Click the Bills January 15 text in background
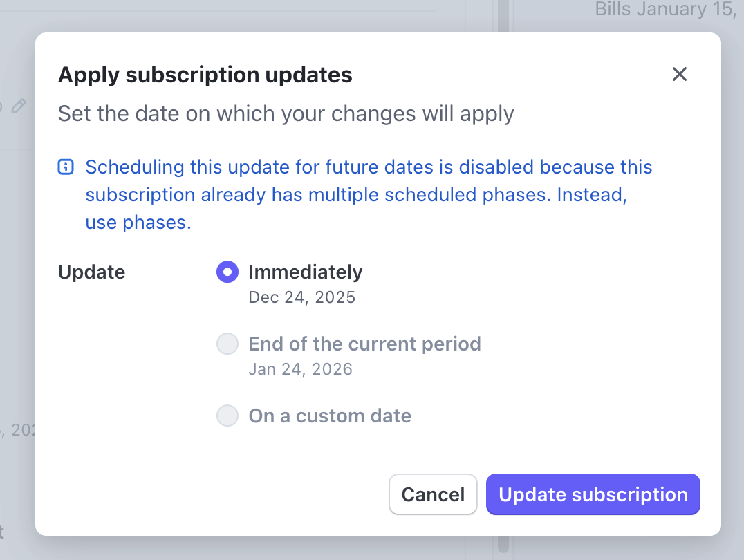 664,10
